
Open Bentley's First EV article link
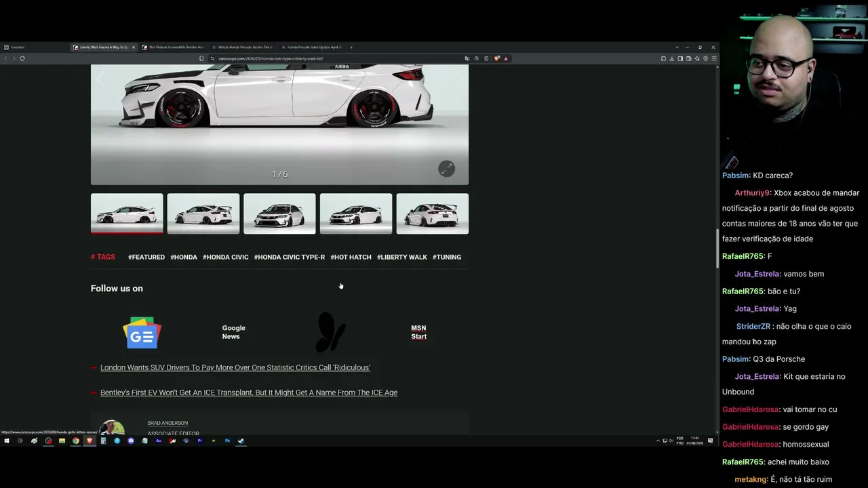pos(249,392)
